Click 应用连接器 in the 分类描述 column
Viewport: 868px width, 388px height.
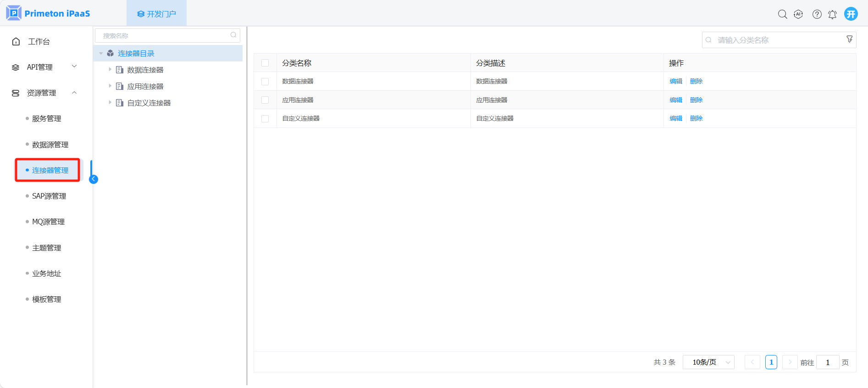click(x=492, y=100)
